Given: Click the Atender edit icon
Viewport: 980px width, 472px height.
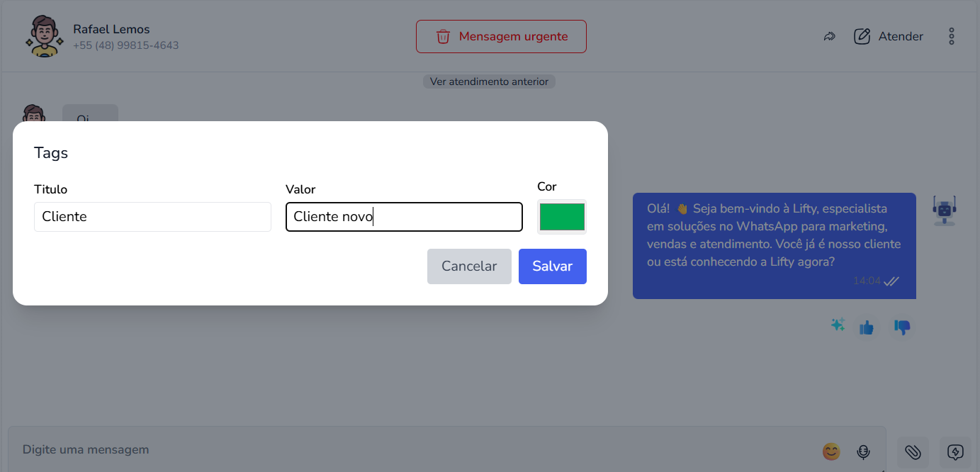Looking at the screenshot, I should pos(862,36).
